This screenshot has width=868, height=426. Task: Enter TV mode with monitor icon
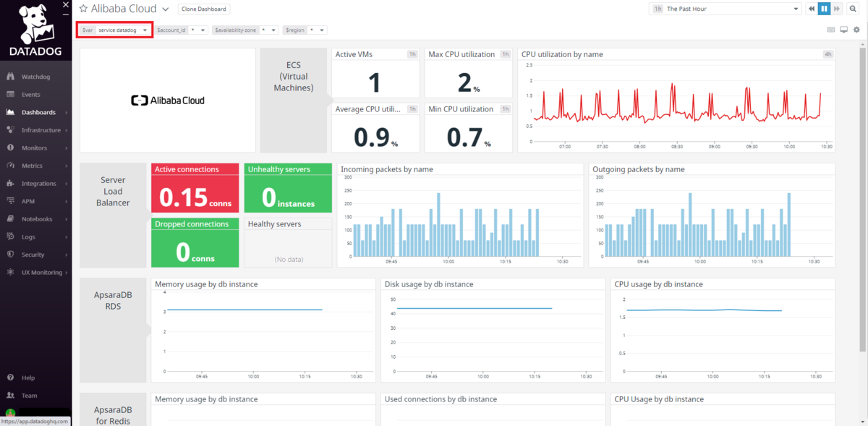point(843,30)
